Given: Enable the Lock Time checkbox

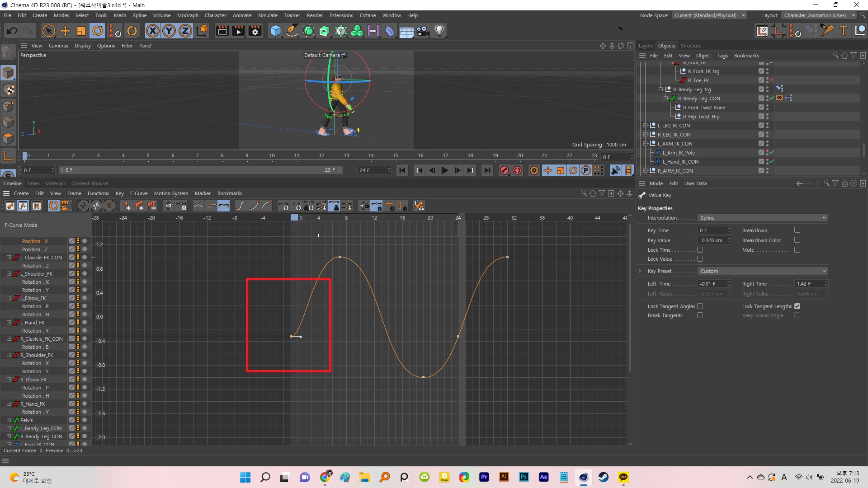Looking at the screenshot, I should [700, 249].
